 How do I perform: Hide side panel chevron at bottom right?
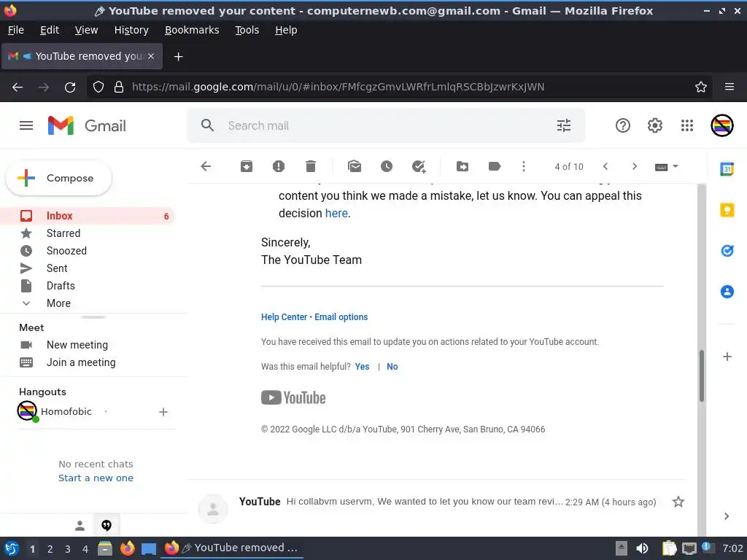(x=727, y=516)
